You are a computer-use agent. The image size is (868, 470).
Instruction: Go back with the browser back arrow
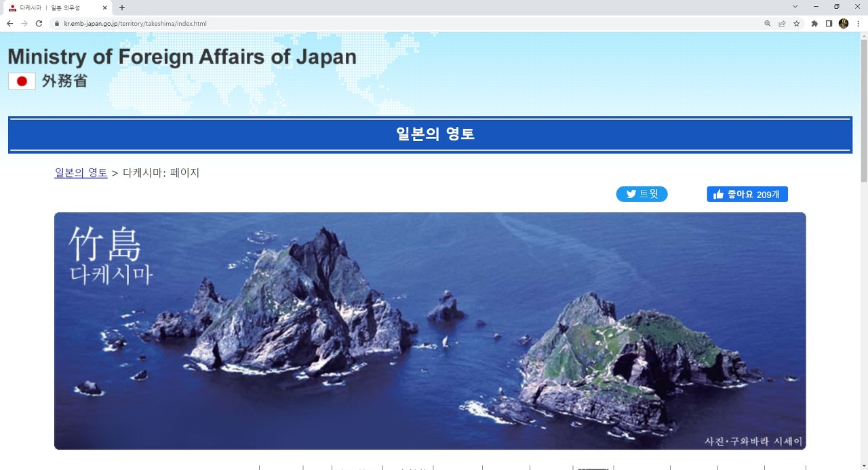pos(9,23)
